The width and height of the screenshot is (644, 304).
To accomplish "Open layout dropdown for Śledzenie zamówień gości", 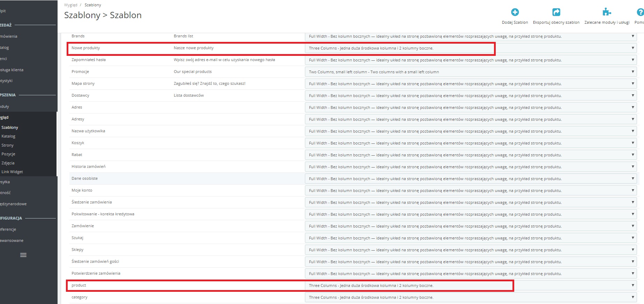I will coord(471,262).
